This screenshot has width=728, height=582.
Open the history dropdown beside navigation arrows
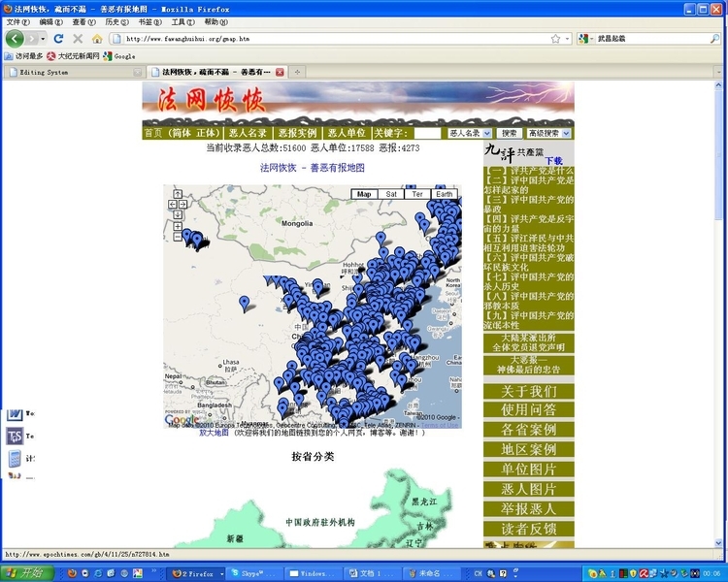tap(43, 39)
